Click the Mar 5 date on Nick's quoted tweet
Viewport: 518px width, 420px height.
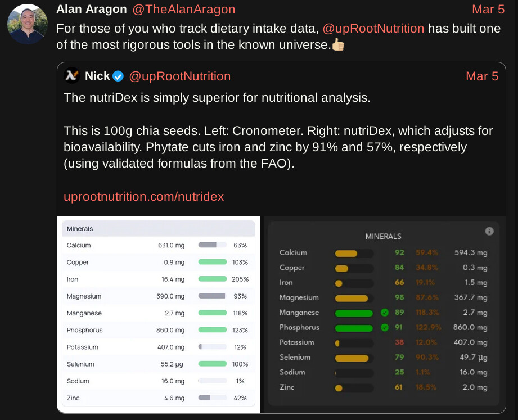coord(482,76)
